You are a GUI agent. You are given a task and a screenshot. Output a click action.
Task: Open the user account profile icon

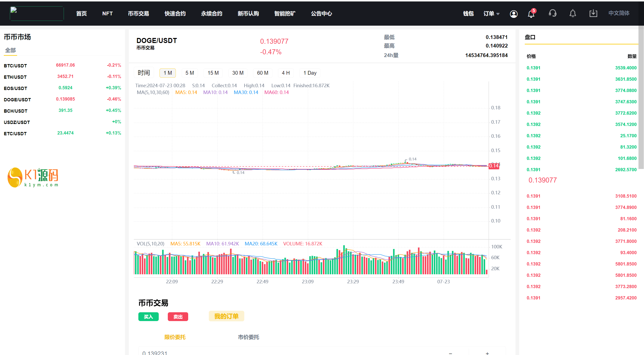(x=513, y=14)
